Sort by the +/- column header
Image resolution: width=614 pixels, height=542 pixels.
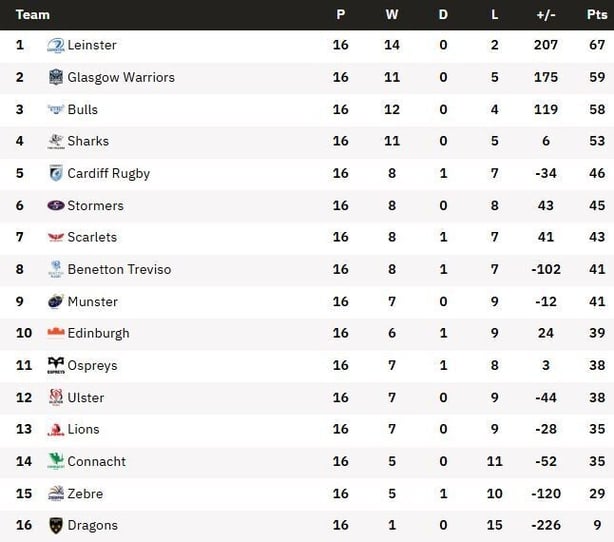[x=546, y=14]
